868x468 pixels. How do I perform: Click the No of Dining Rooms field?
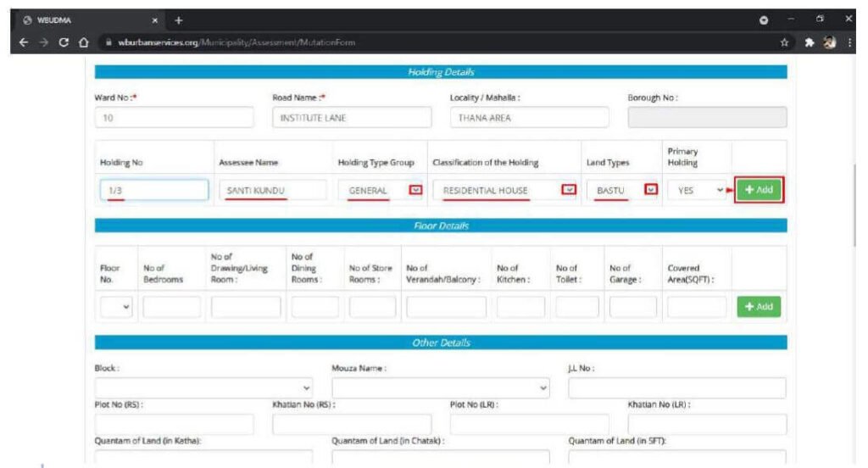315,306
